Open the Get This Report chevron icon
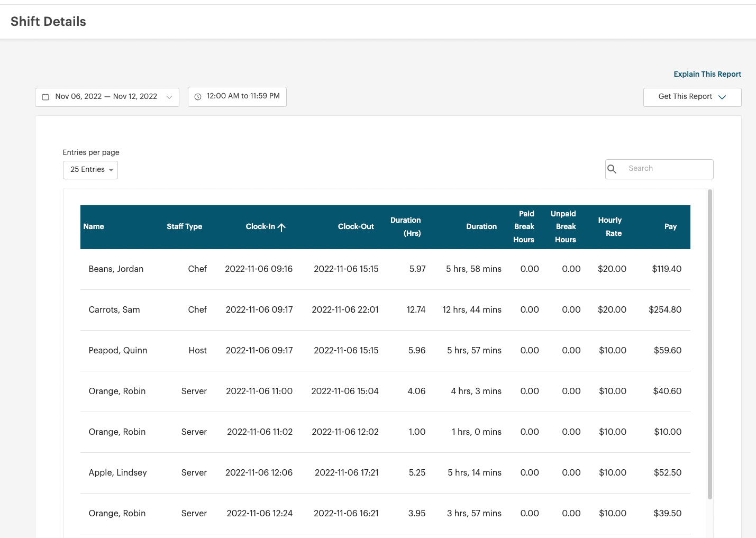This screenshot has height=538, width=756. 723,97
